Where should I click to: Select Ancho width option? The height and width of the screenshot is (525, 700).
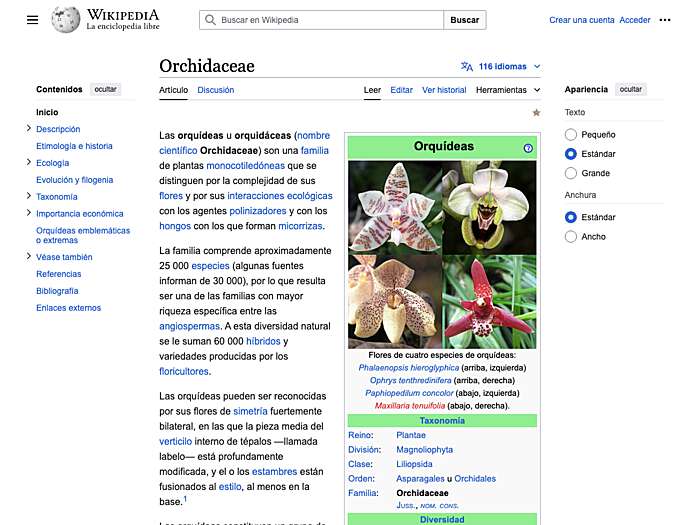click(571, 237)
